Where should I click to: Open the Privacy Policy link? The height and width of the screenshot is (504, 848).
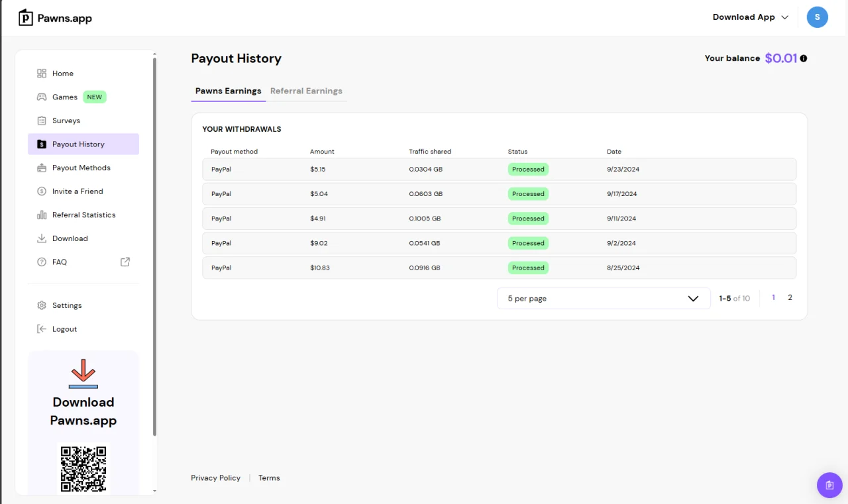point(215,478)
